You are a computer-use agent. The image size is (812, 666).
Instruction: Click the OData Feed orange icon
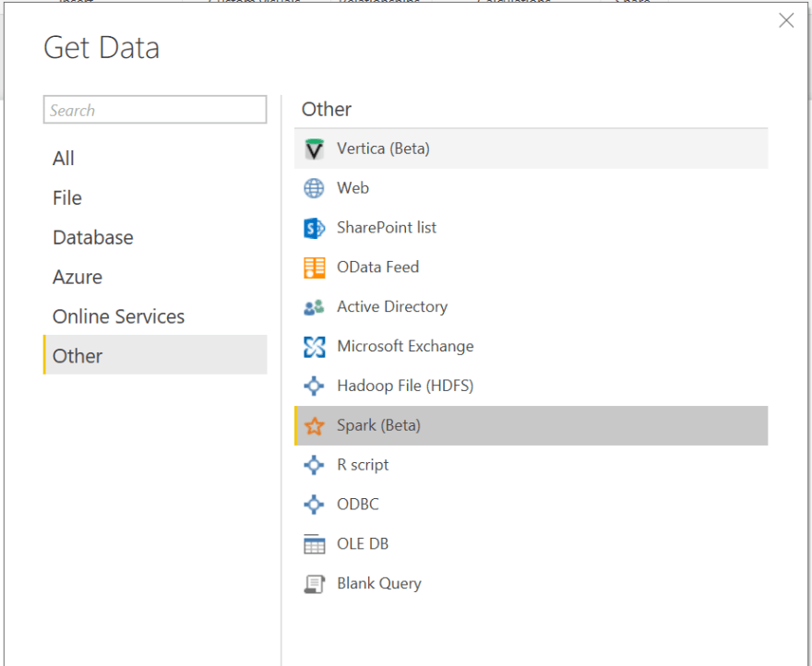[x=314, y=268]
